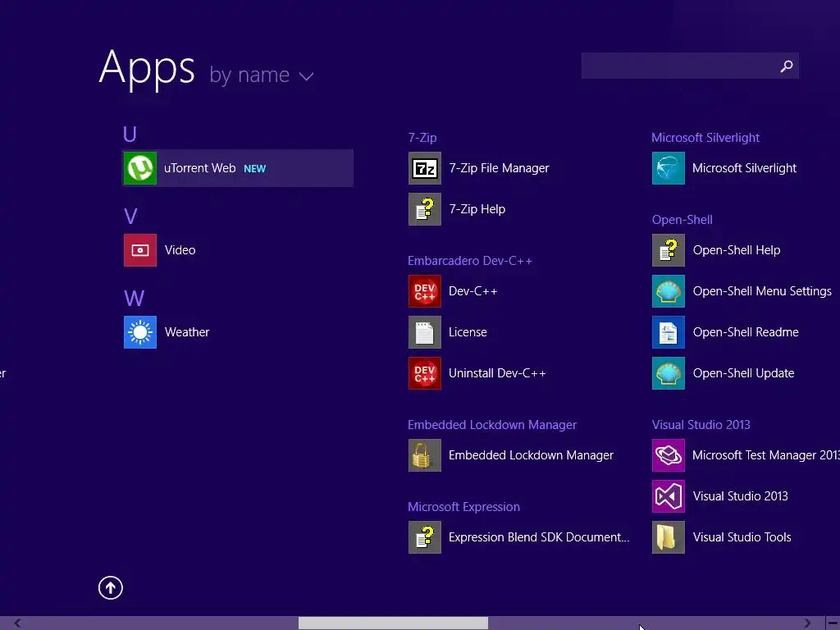The width and height of the screenshot is (840, 630).
Task: Open the Open-Shell Menu Settings icon
Action: click(x=669, y=291)
